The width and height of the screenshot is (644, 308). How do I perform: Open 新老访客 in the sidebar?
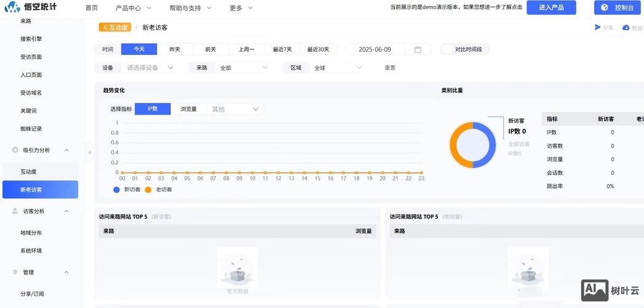[x=40, y=190]
